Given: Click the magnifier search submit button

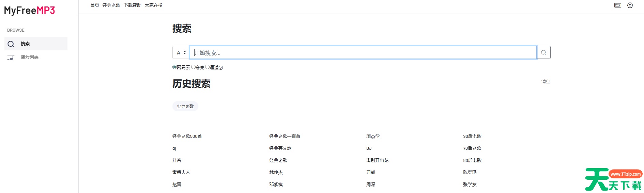Looking at the screenshot, I should (543, 53).
